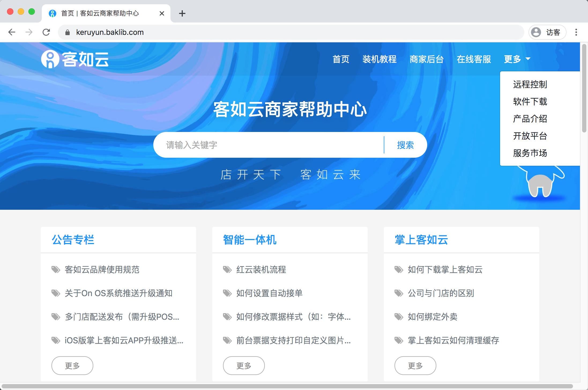Click the browser back arrow
This screenshot has width=588, height=390.
pos(12,32)
